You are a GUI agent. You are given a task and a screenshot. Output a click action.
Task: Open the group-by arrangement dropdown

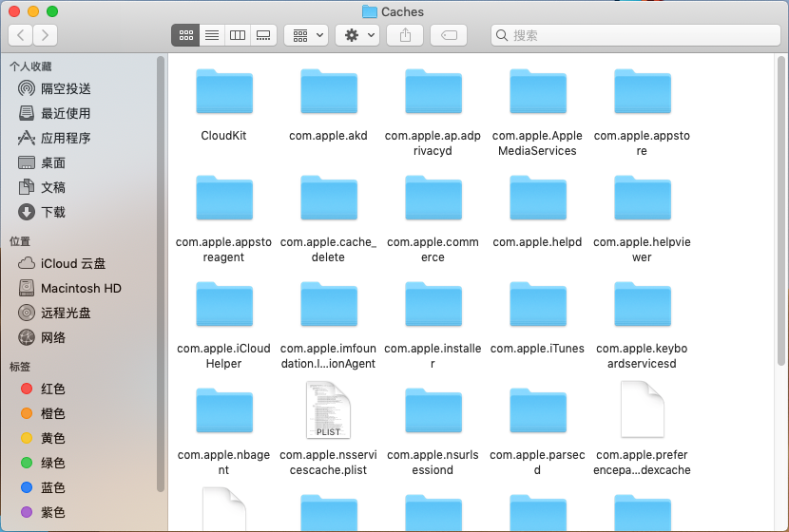point(306,35)
